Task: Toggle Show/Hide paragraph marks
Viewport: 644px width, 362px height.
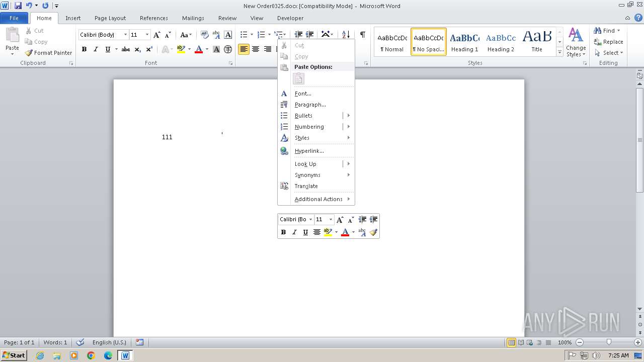Action: (x=362, y=35)
